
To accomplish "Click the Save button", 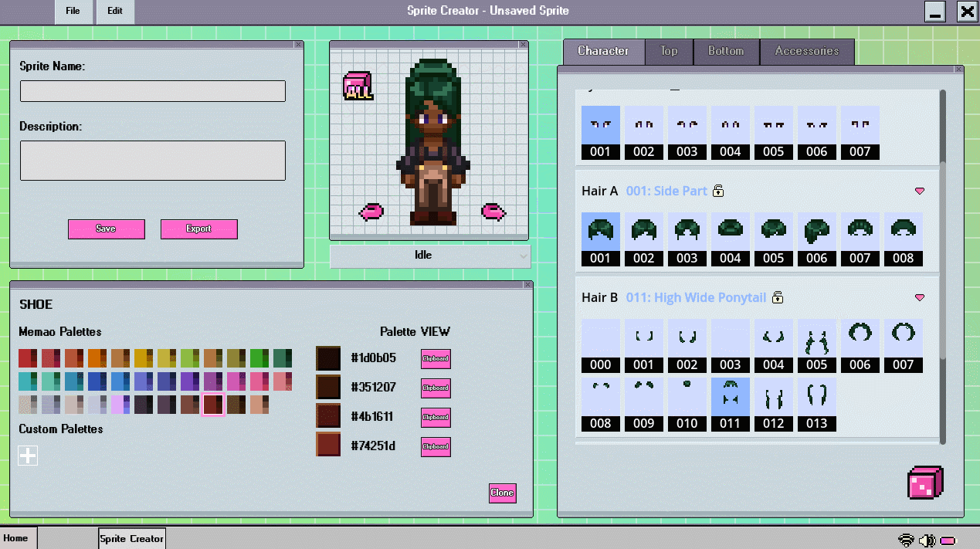I will (x=107, y=229).
